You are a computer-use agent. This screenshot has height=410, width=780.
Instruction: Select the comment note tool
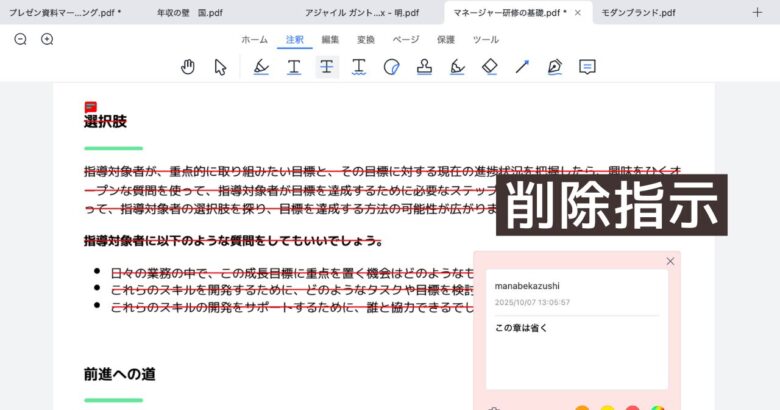[588, 67]
